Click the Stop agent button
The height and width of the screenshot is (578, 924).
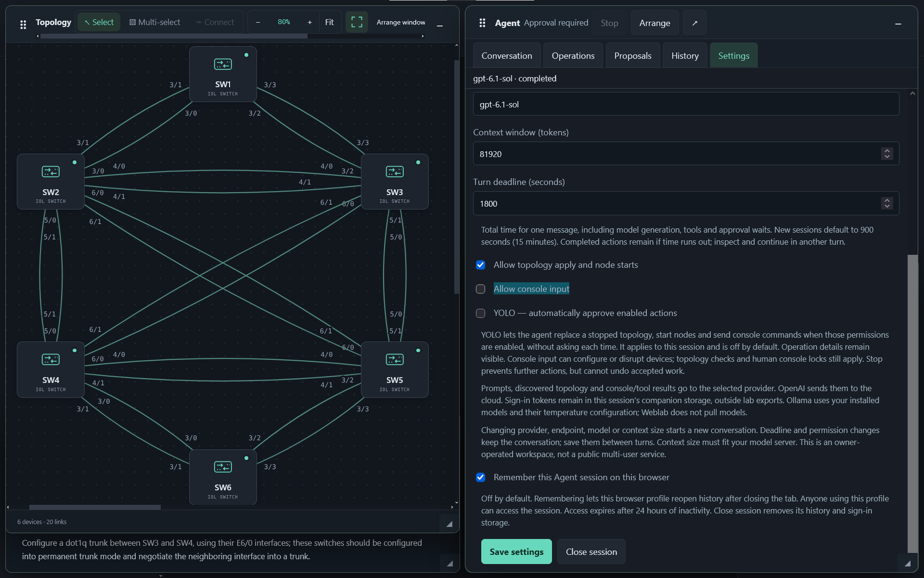point(609,23)
